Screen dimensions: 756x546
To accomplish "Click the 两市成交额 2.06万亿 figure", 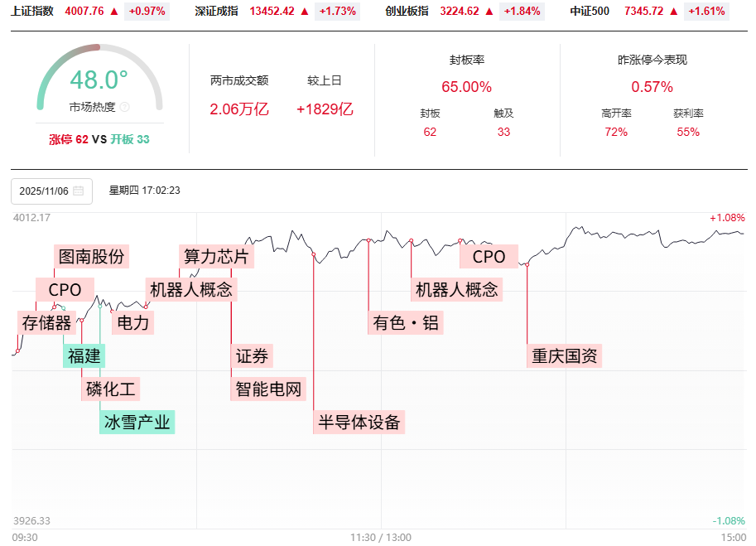I will click(241, 109).
